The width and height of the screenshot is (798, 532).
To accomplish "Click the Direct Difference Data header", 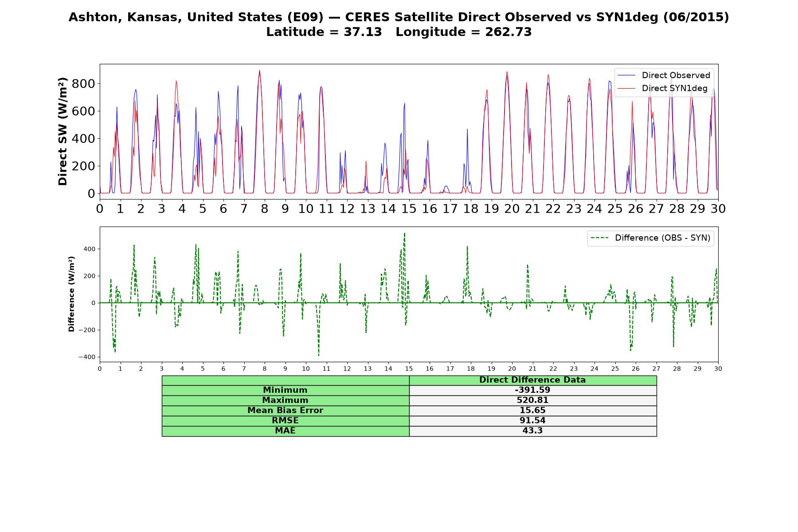I will 533,380.
